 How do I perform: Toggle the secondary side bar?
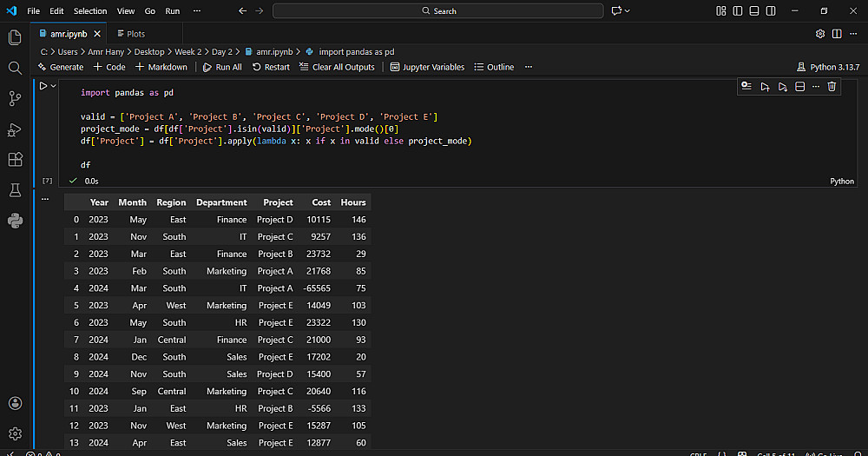769,10
